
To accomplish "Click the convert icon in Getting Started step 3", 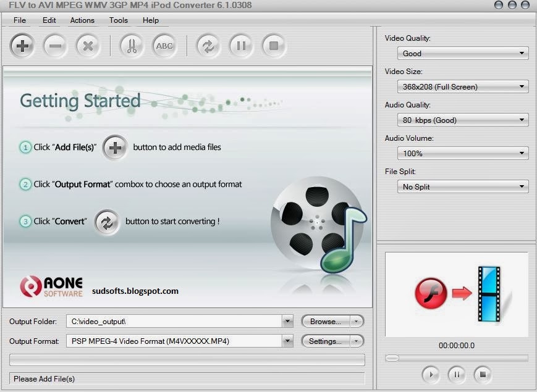I will pyautogui.click(x=107, y=223).
